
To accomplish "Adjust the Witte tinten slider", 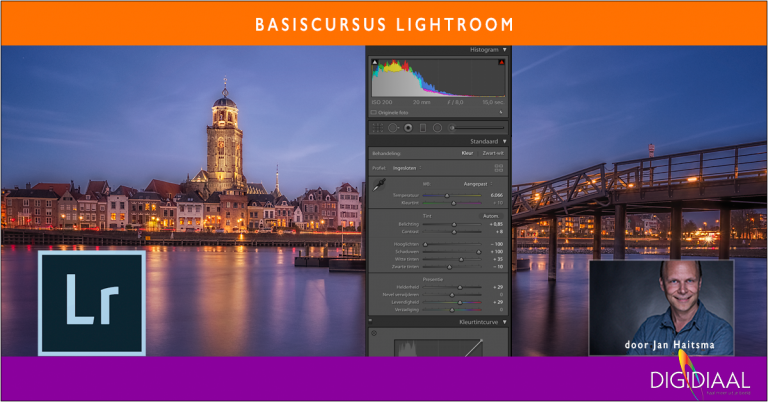I will click(452, 259).
